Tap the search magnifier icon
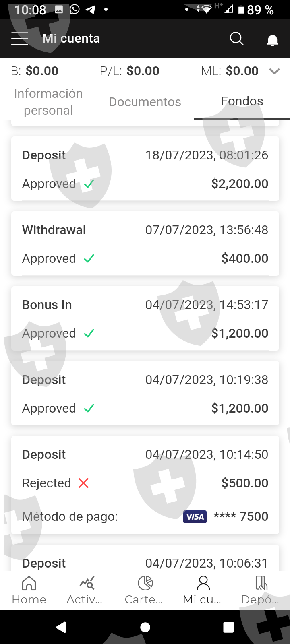This screenshot has height=644, width=290. pos(236,39)
